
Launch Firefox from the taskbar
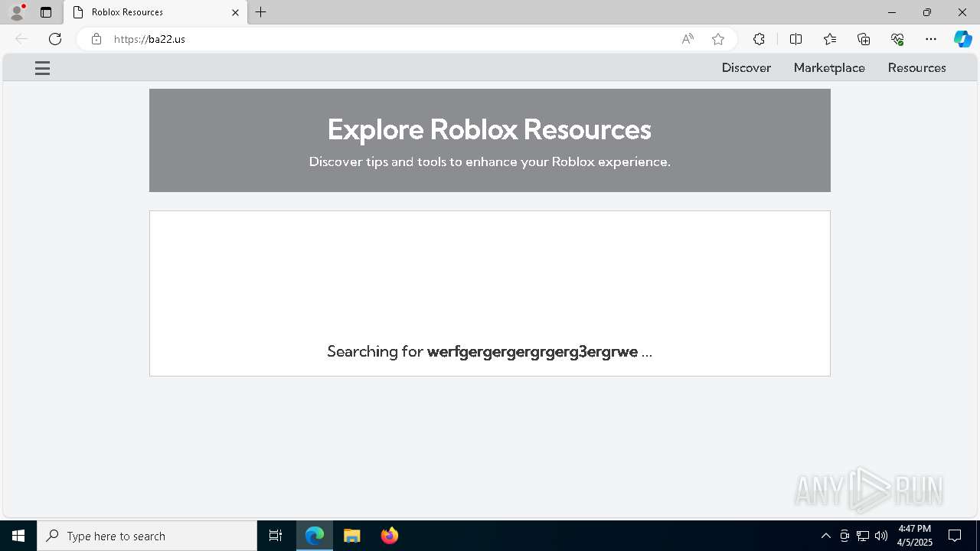tap(390, 536)
